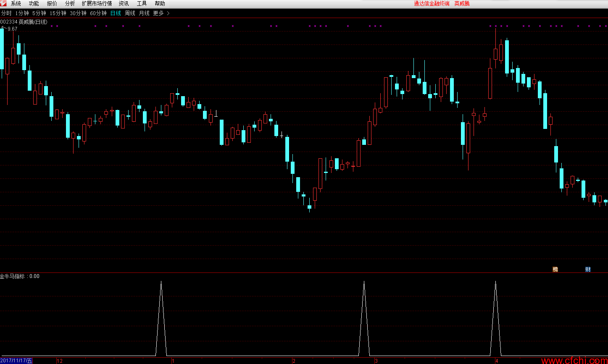Image resolution: width=608 pixels, height=364 pixels.
Task: Open the 报价 menu
Action: tap(52, 3)
